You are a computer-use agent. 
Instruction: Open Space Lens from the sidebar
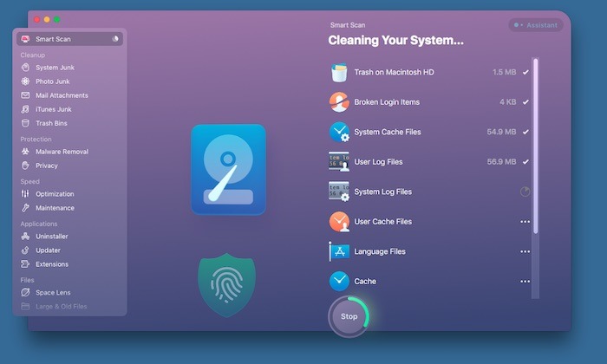pyautogui.click(x=53, y=292)
